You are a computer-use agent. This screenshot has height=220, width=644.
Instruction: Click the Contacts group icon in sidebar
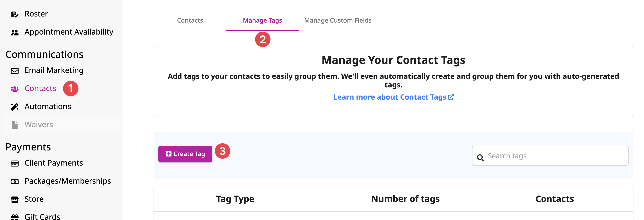pos(14,89)
